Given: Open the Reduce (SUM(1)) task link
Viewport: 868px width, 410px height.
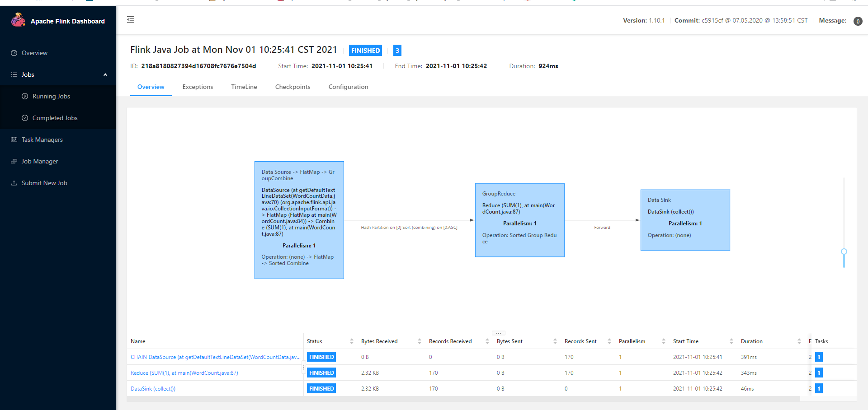Looking at the screenshot, I should [184, 373].
